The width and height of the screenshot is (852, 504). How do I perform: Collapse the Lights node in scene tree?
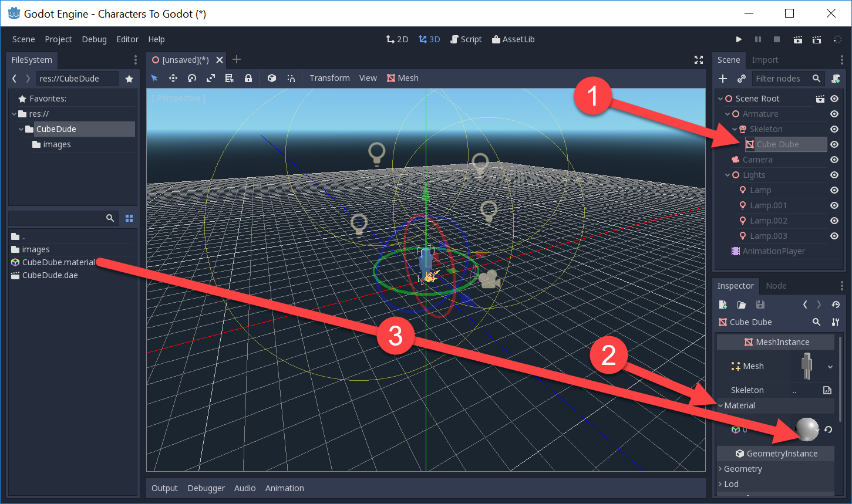coord(728,175)
